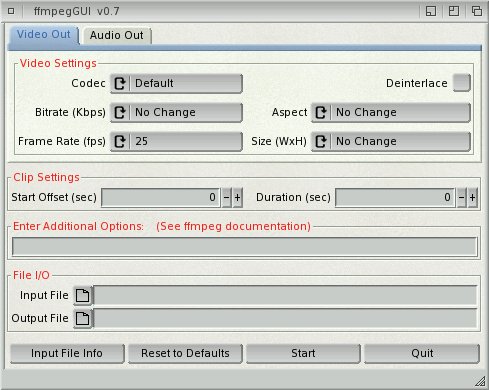Click the Size (WxH) cycle arrow icon
The width and height of the screenshot is (489, 390).
[321, 141]
